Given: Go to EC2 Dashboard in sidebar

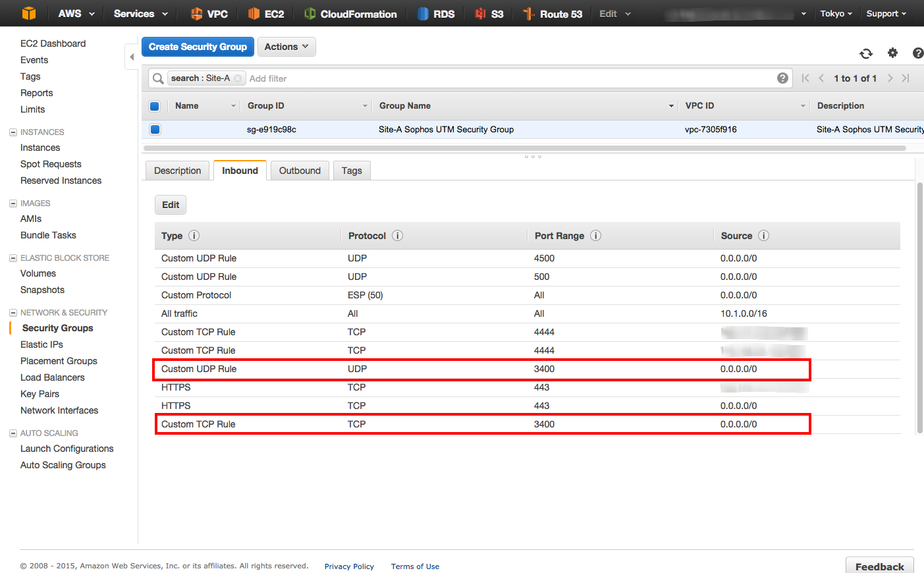Looking at the screenshot, I should pyautogui.click(x=53, y=43).
